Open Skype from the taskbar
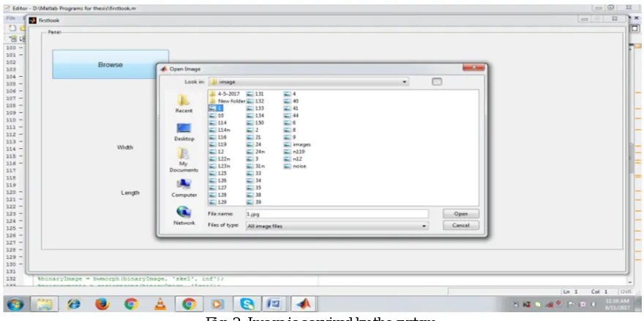Viewport: 644px width, 321px height. [247, 304]
